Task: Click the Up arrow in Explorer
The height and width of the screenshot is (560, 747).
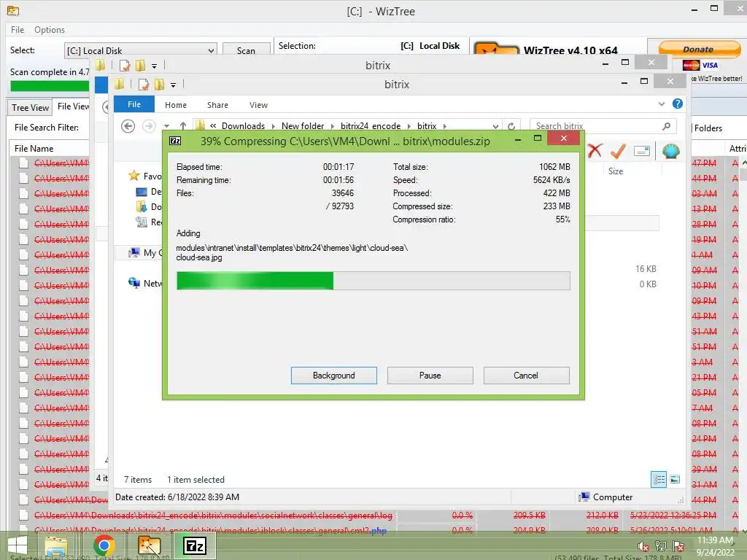Action: click(x=183, y=126)
